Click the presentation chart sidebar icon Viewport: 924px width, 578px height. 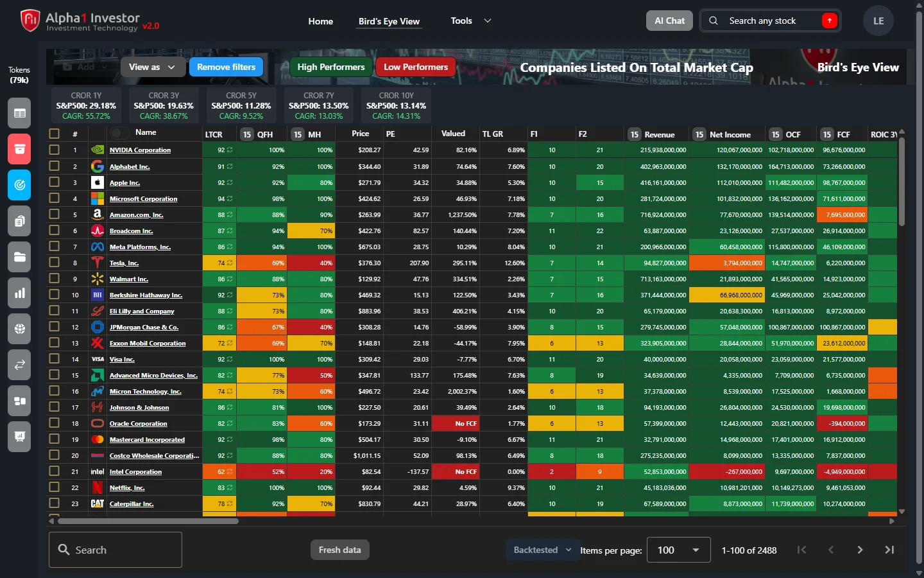19,437
